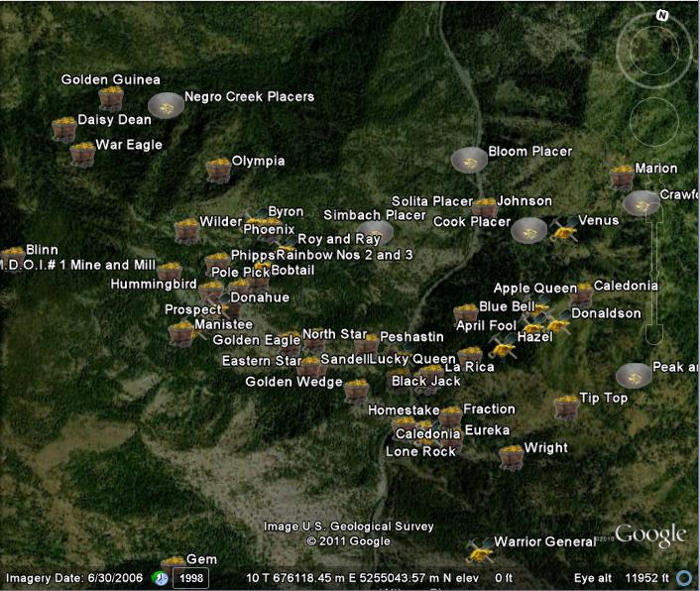Click the Golden Wedge mine cart icon
Screen dimensions: 700x591
click(x=357, y=391)
